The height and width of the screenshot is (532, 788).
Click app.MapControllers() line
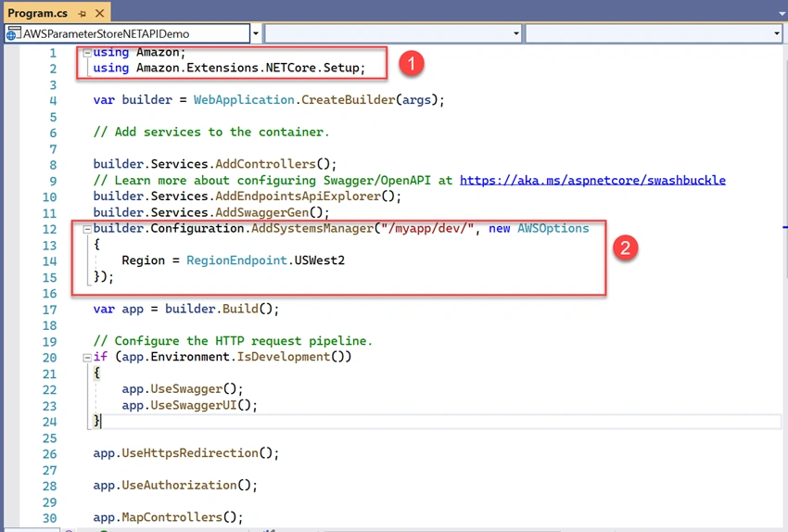[x=169, y=518]
